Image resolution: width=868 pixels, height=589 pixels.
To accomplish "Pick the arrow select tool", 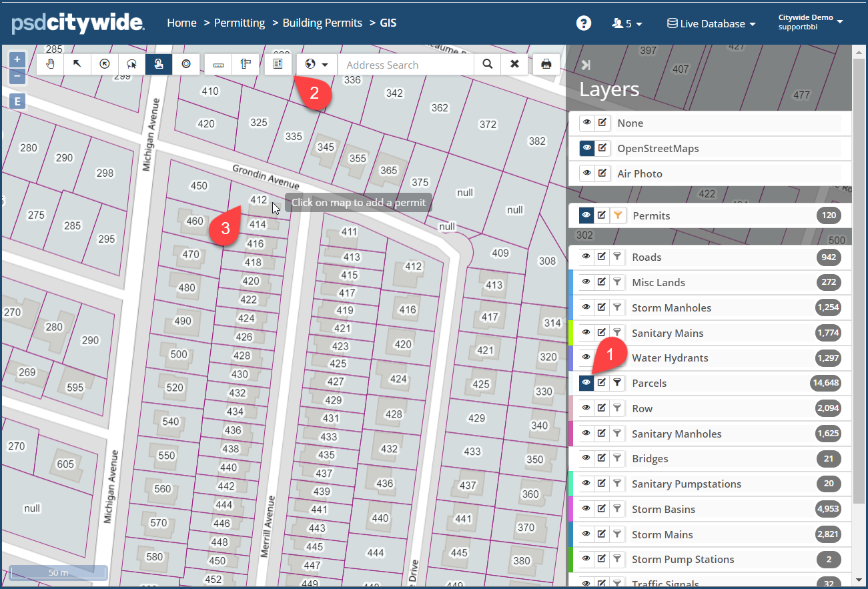I will tap(77, 64).
